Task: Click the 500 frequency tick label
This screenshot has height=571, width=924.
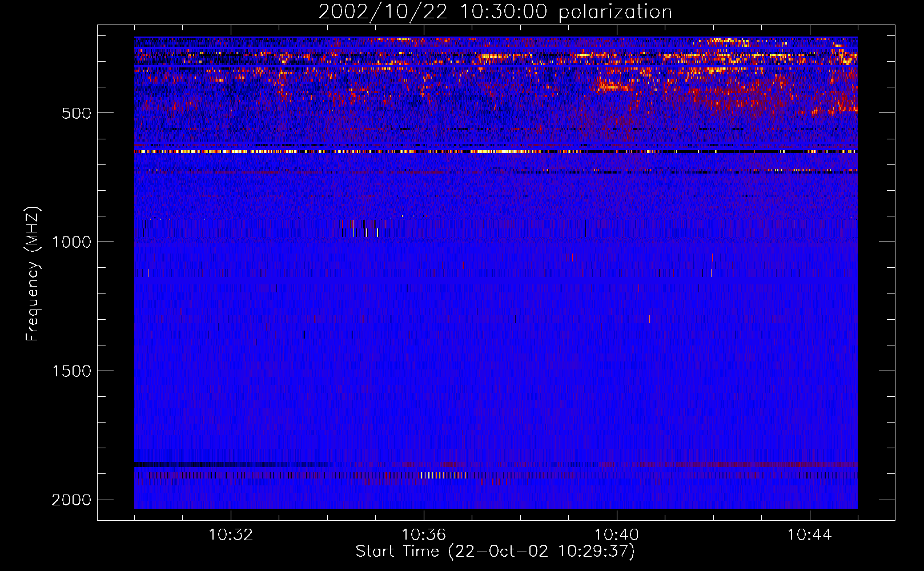Action: 77,113
